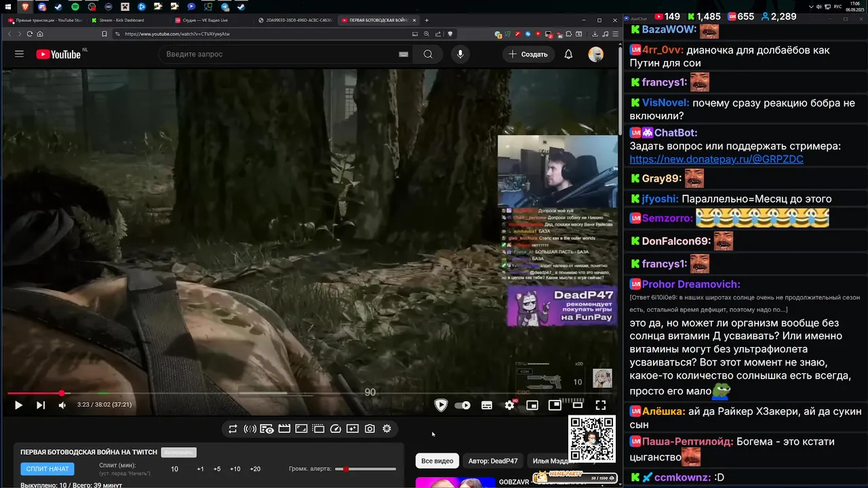Click the browser home button
The height and width of the screenshot is (488, 868).
pos(40,34)
